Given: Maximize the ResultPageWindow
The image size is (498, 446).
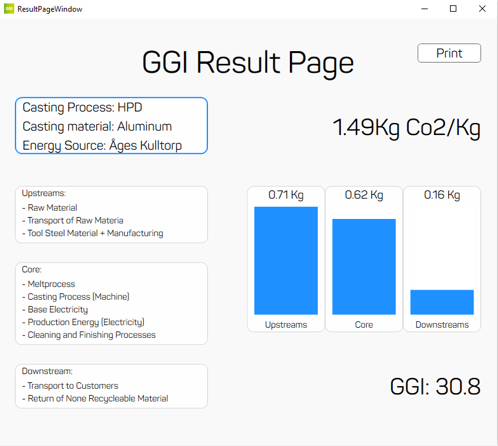Looking at the screenshot, I should click(453, 9).
